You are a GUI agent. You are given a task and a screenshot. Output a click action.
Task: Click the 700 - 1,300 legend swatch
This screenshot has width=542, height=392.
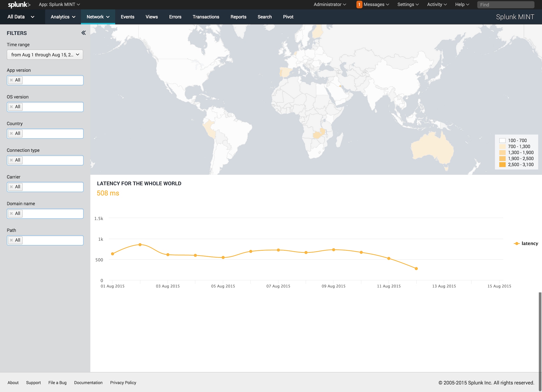pyautogui.click(x=502, y=146)
